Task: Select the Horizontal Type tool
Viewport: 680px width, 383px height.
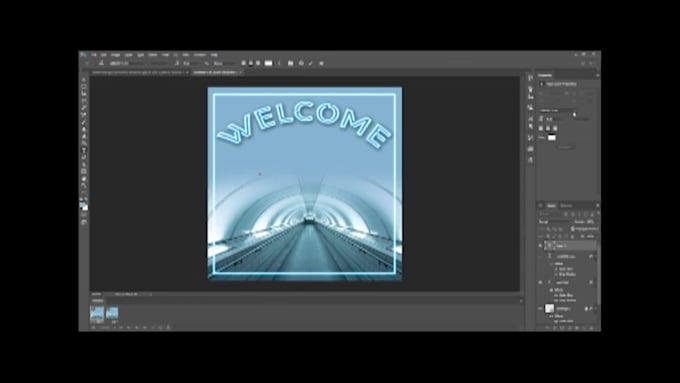Action: [x=84, y=150]
